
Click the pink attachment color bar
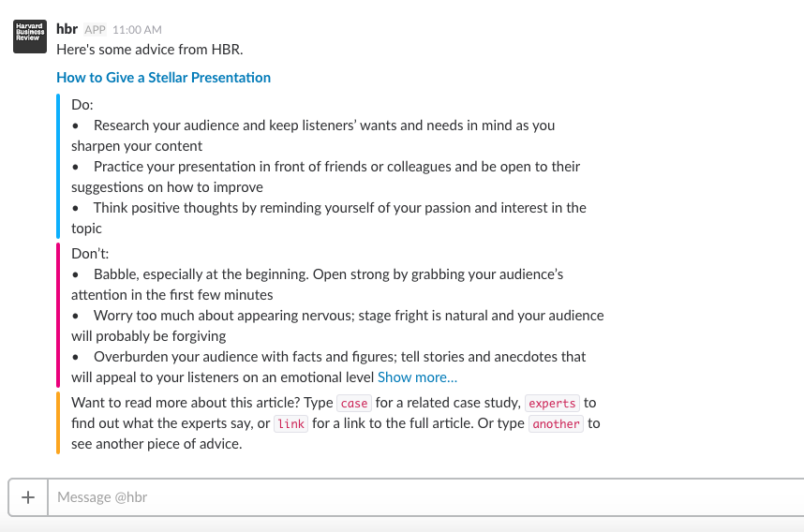[58, 315]
